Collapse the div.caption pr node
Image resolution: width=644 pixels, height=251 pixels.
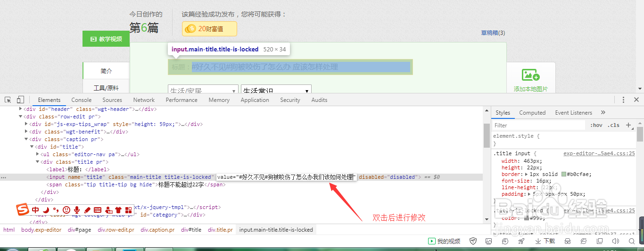[26, 139]
